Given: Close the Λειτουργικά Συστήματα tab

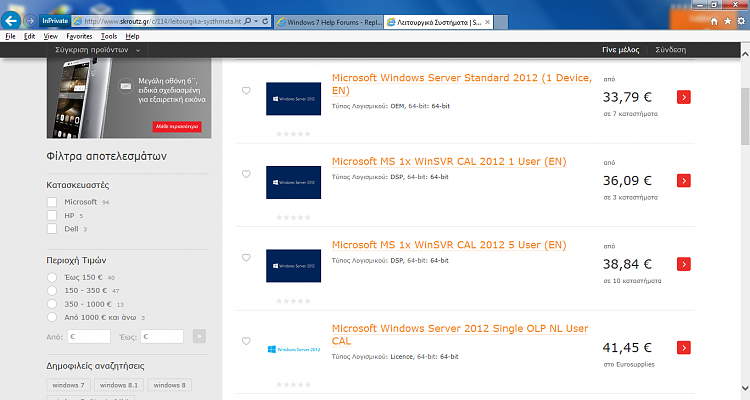Looking at the screenshot, I should click(x=487, y=22).
